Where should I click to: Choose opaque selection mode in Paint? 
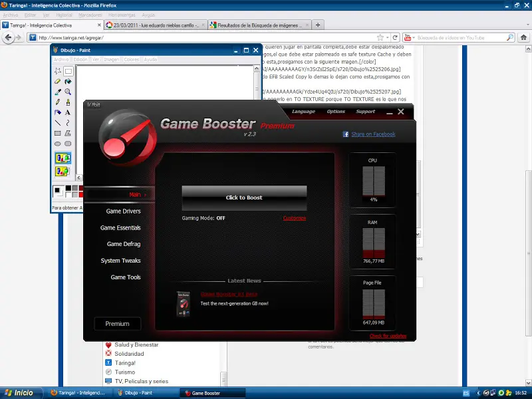[63, 158]
